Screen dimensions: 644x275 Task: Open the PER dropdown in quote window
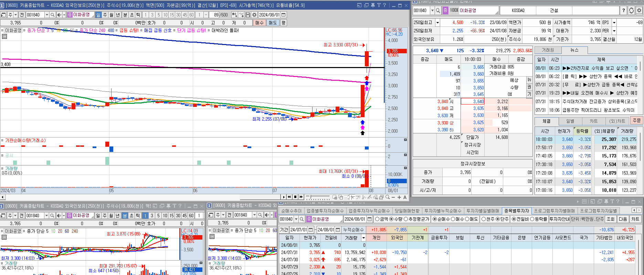click(x=614, y=31)
